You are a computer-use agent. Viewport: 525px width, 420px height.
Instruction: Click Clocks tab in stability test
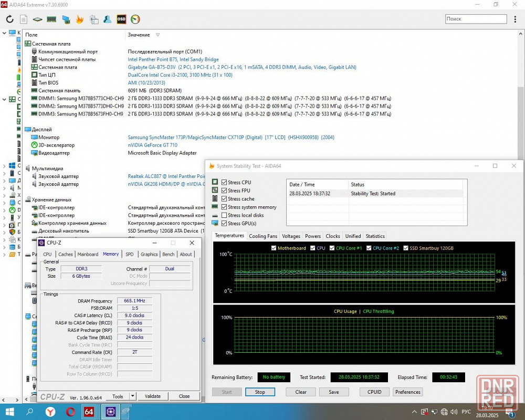point(333,236)
